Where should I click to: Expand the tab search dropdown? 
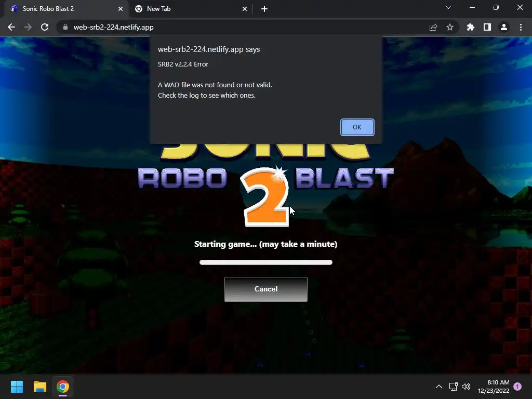pyautogui.click(x=448, y=7)
